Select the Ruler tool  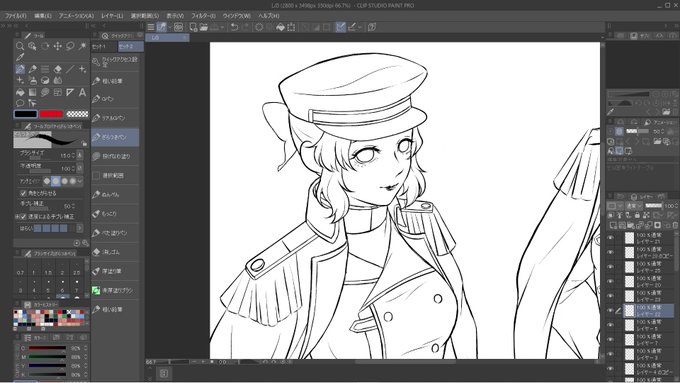click(70, 92)
